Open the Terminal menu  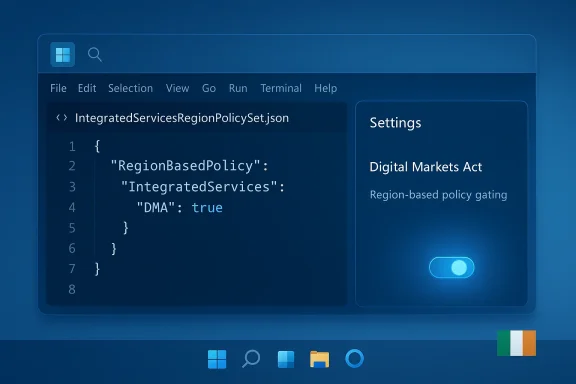pyautogui.click(x=281, y=88)
